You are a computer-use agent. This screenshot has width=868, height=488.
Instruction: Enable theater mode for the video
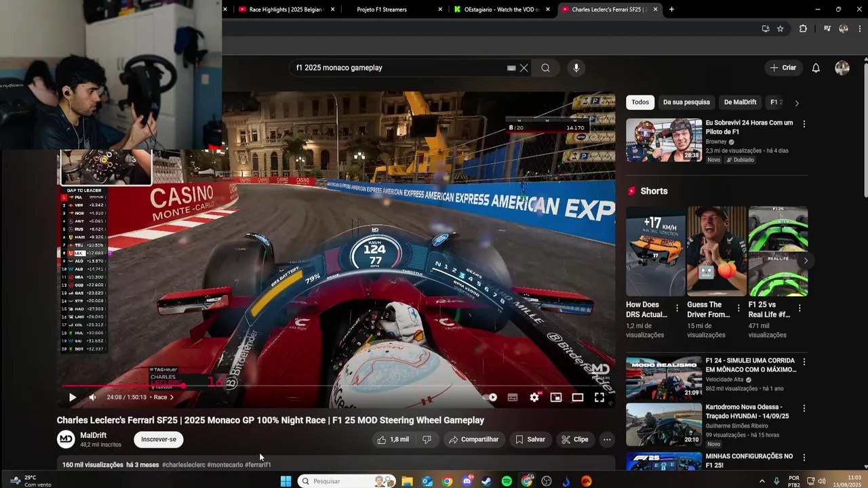(578, 398)
